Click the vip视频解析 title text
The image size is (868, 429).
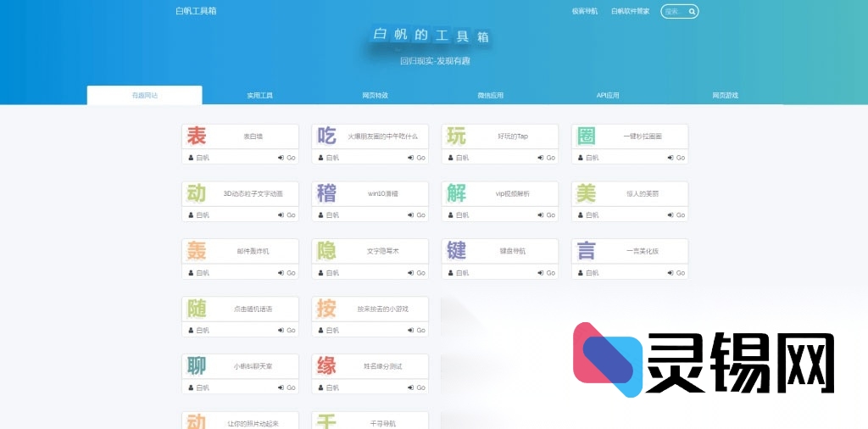pyautogui.click(x=513, y=194)
